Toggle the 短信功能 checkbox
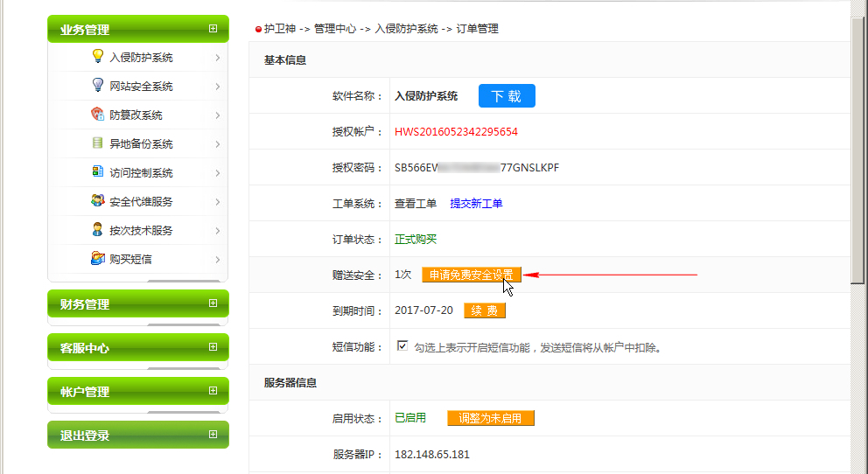 pyautogui.click(x=402, y=346)
